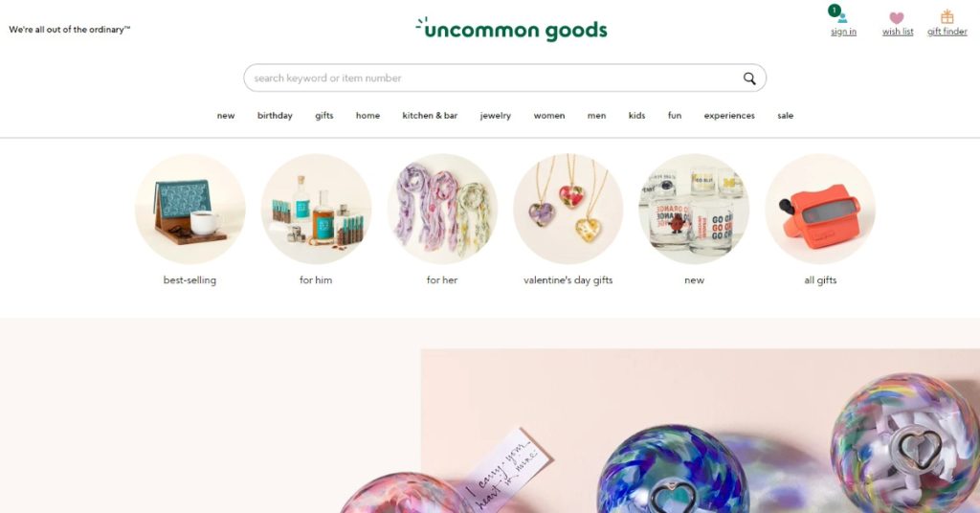
Task: Click the Uncommon Goods logo
Action: (x=511, y=30)
